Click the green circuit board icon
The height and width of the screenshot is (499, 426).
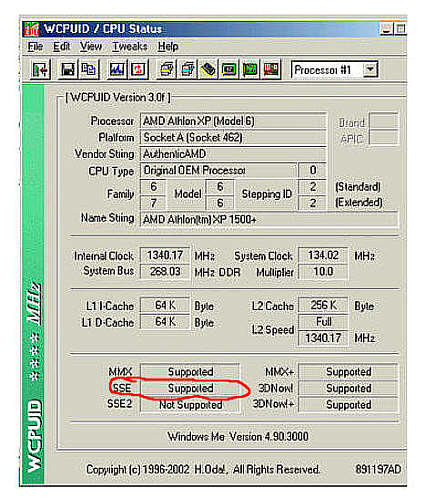(250, 69)
